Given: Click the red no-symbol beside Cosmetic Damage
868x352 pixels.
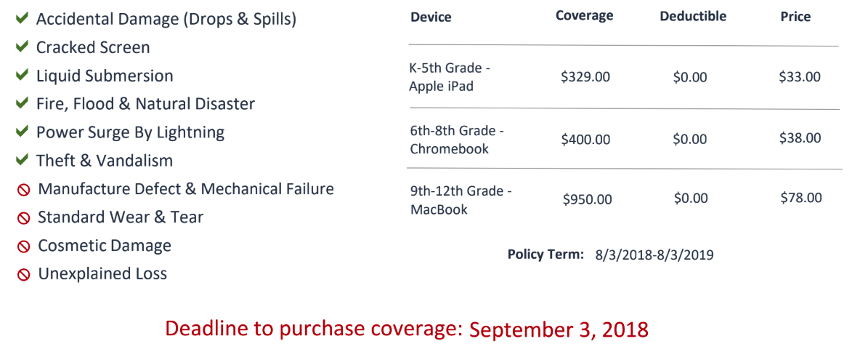Looking at the screenshot, I should coord(23,247).
